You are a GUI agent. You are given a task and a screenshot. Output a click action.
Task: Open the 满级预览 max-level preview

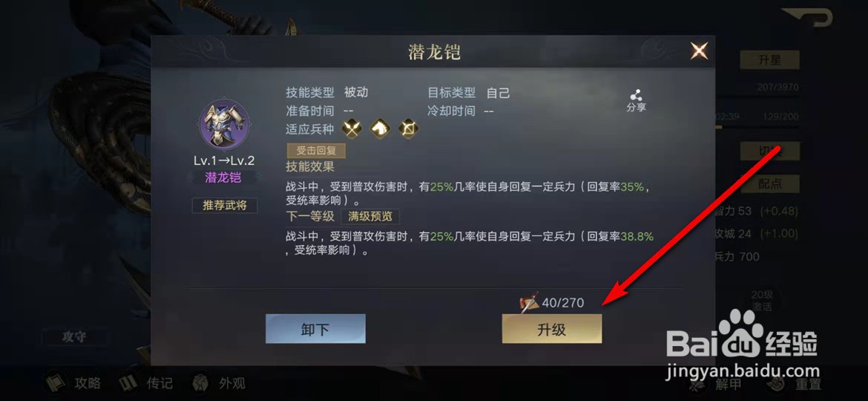pyautogui.click(x=370, y=216)
